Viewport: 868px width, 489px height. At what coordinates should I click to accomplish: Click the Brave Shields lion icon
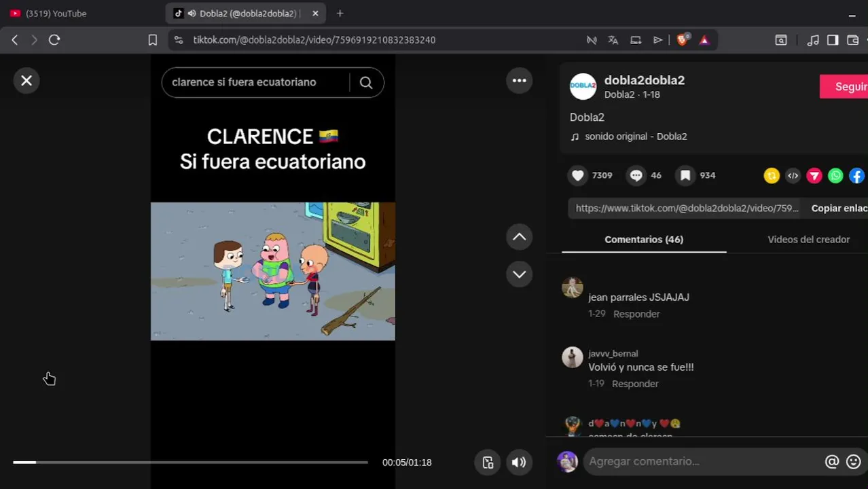click(x=683, y=39)
